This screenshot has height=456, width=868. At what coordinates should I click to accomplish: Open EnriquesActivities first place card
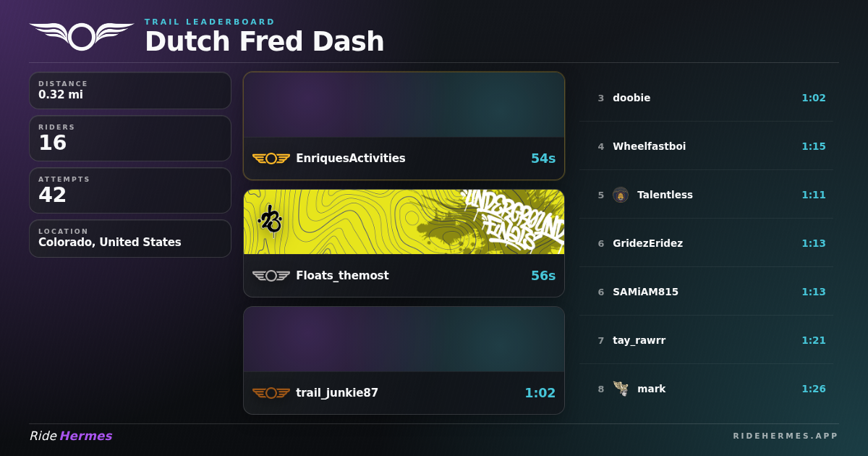(x=404, y=126)
